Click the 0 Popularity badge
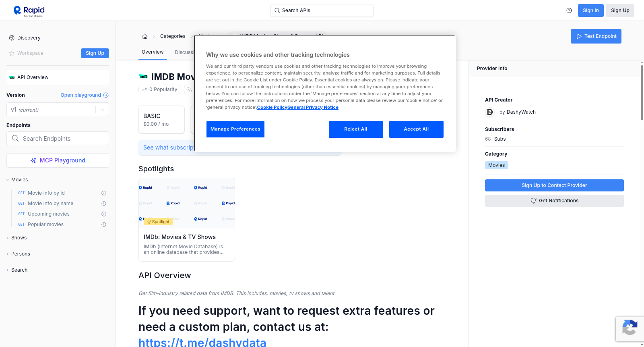This screenshot has width=644, height=347. (160, 89)
